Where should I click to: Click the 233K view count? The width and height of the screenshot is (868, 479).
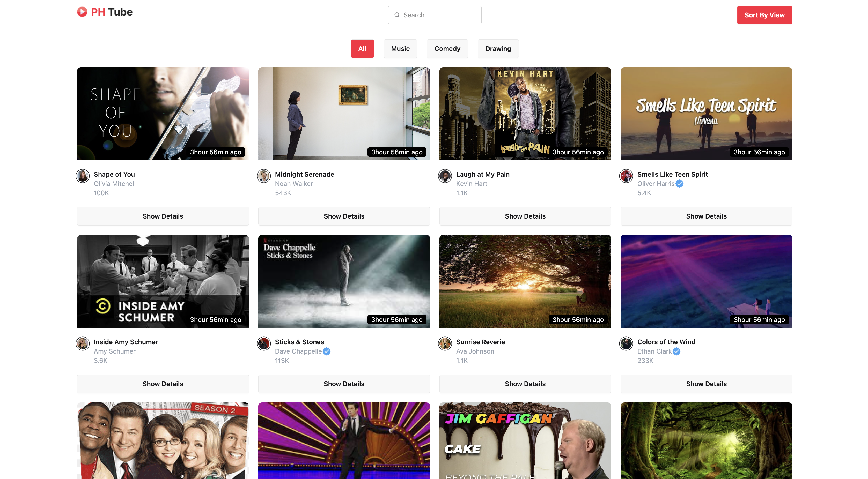click(645, 361)
